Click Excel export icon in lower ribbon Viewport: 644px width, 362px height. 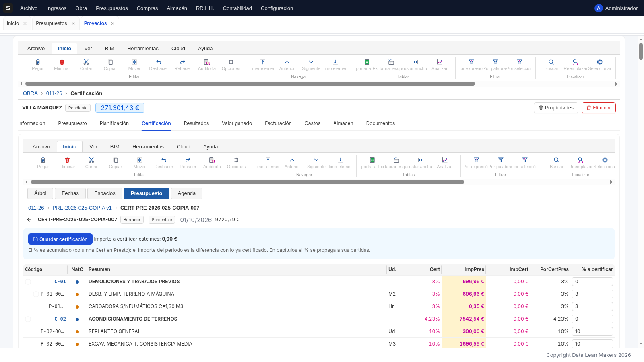372,160
